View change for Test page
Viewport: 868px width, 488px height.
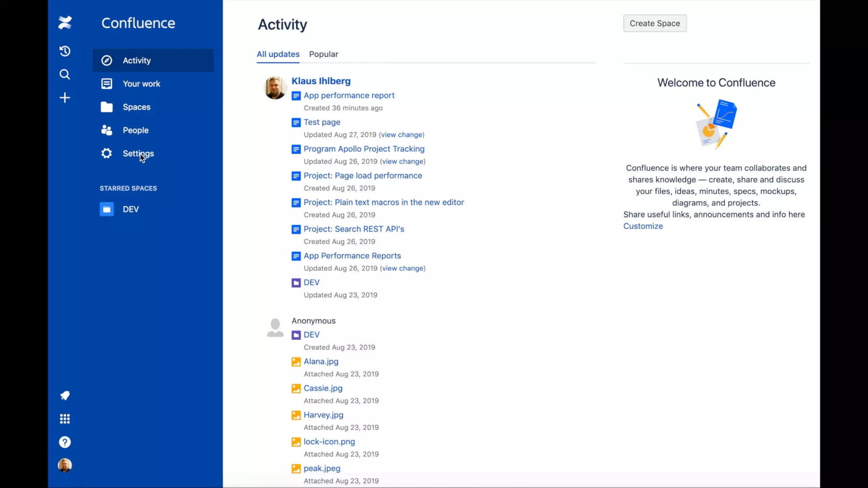401,135
